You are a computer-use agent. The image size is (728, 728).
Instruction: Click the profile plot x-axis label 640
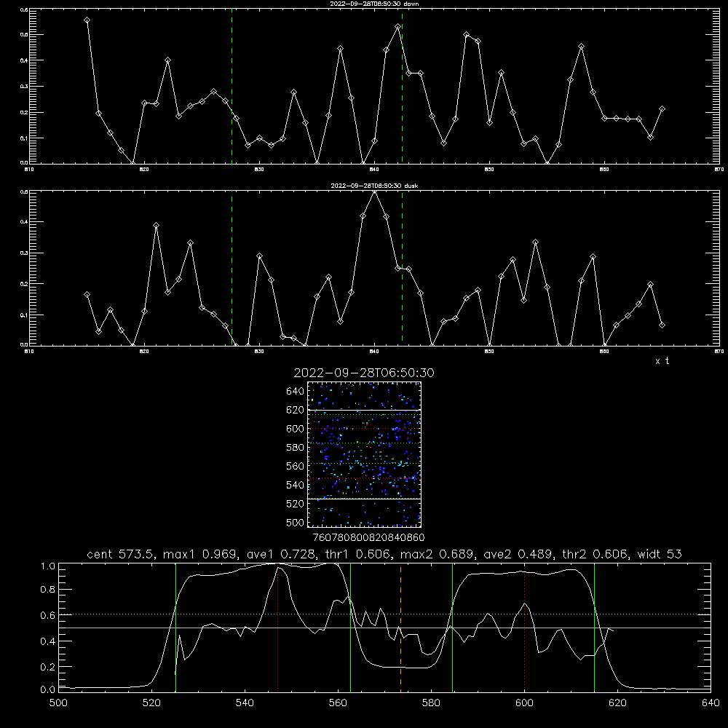pyautogui.click(x=711, y=703)
